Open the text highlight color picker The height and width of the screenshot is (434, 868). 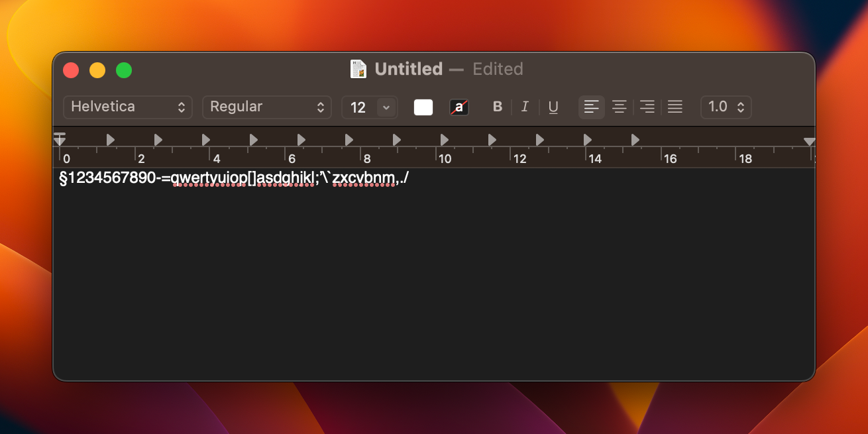(459, 107)
